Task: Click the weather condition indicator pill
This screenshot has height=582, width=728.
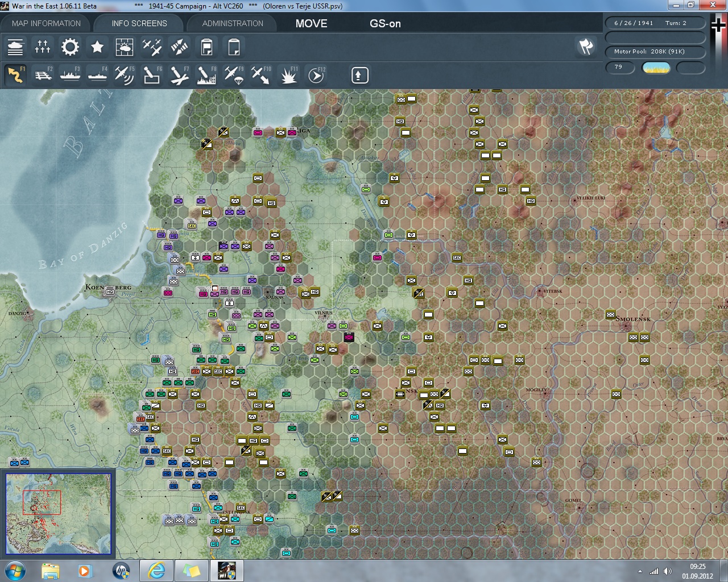Action: [656, 68]
